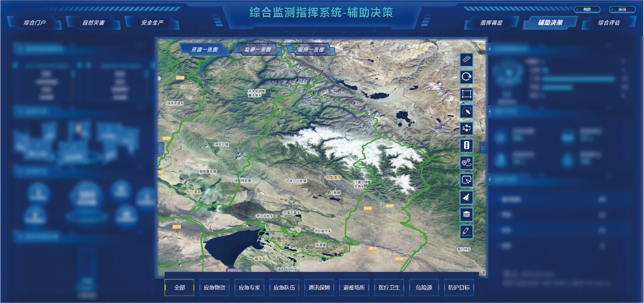Select the route planning pins icon
The height and width of the screenshot is (303, 644).
pos(466,163)
